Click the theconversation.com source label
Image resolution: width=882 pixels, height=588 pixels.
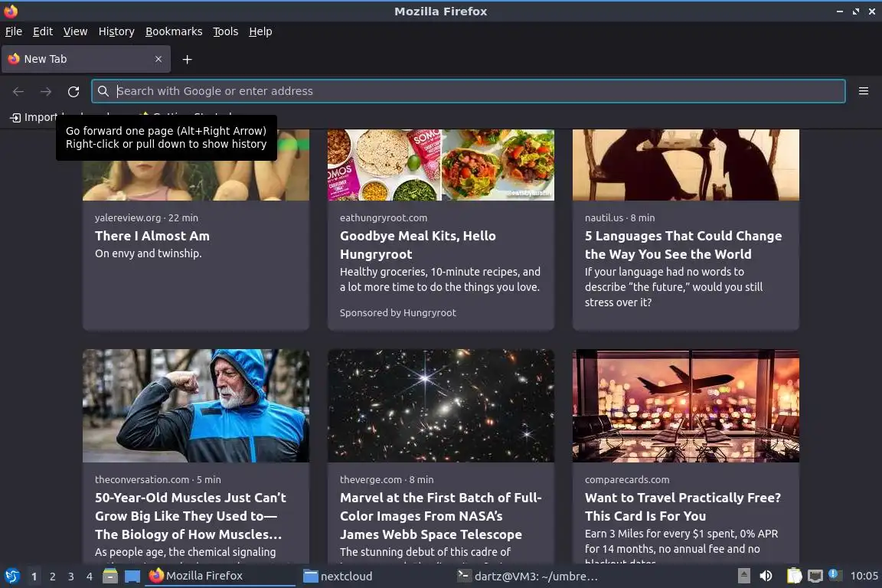[142, 479]
